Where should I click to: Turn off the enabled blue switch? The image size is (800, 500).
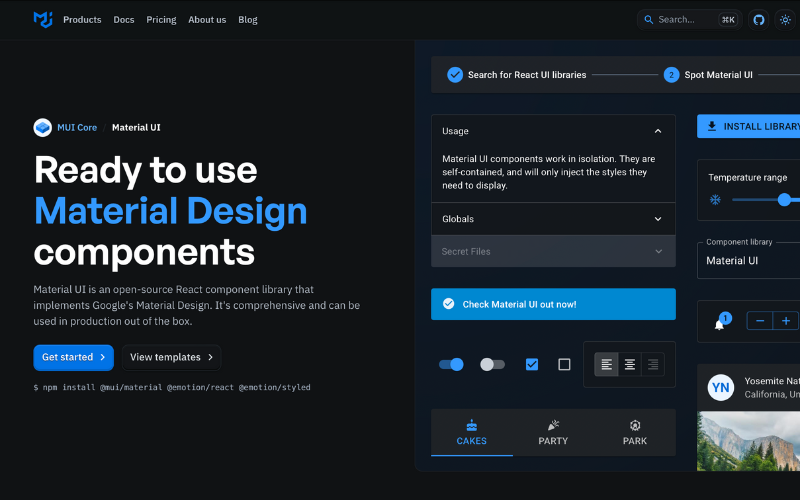[x=451, y=364]
